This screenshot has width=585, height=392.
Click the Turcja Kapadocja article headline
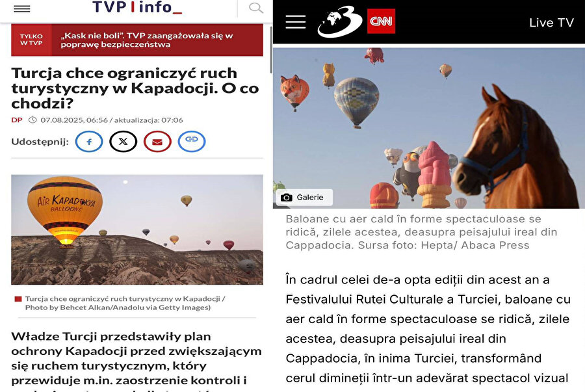click(x=135, y=88)
